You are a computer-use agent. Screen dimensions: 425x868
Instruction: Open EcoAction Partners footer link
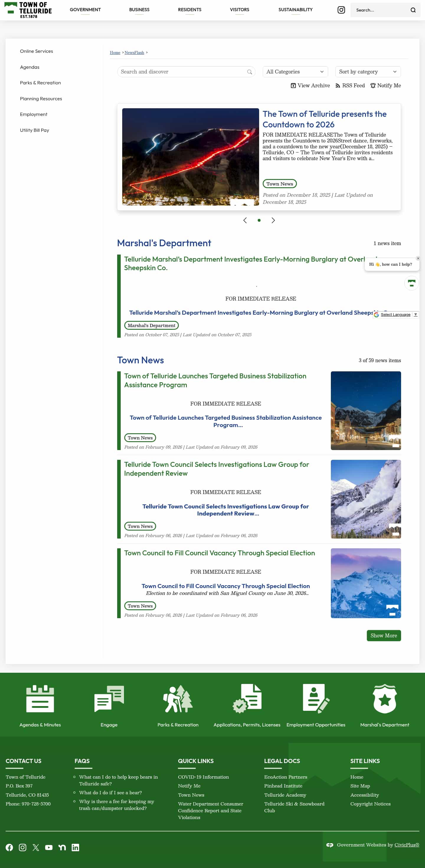pyautogui.click(x=286, y=777)
